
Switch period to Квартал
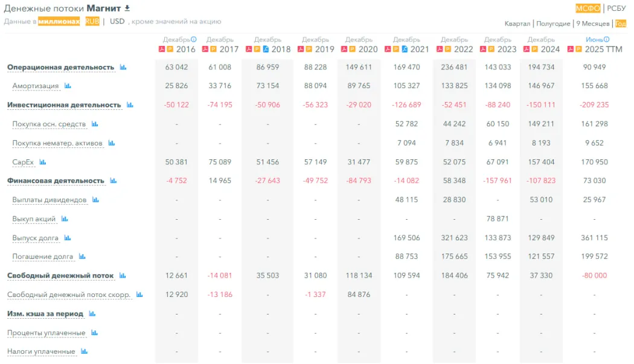[517, 24]
